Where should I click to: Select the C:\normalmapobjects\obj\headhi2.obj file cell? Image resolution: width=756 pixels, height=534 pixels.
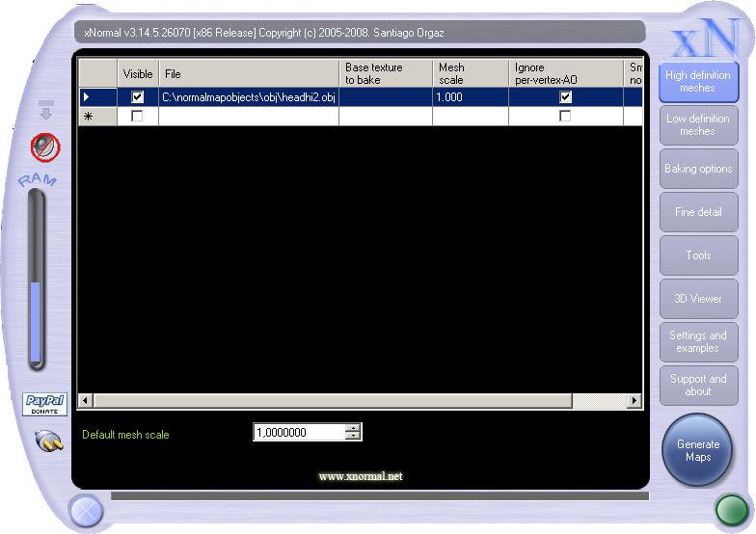pyautogui.click(x=249, y=96)
